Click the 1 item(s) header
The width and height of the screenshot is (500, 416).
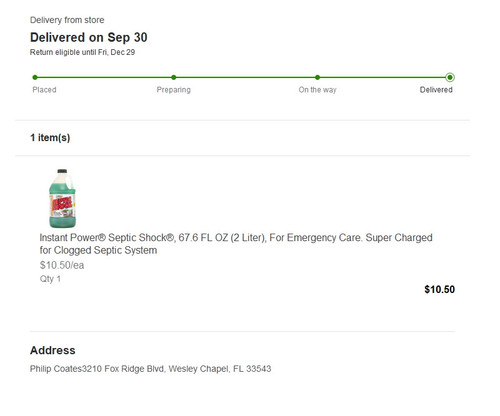(50, 138)
